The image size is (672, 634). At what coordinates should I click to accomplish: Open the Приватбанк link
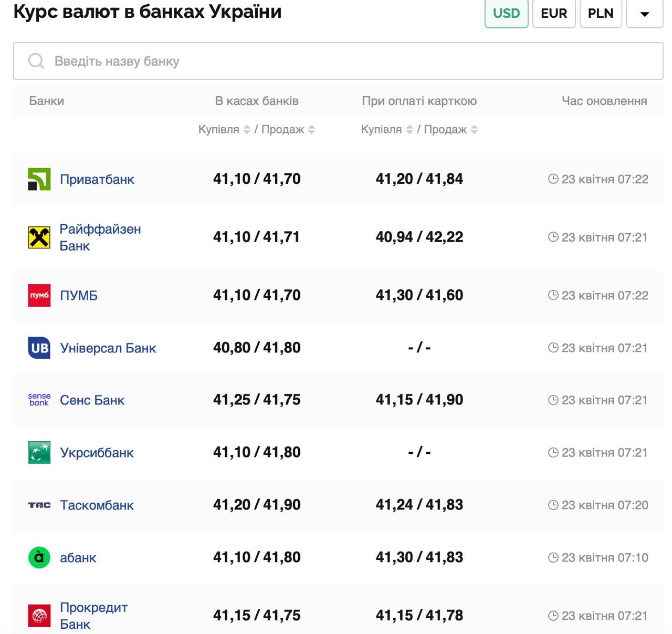point(97,179)
